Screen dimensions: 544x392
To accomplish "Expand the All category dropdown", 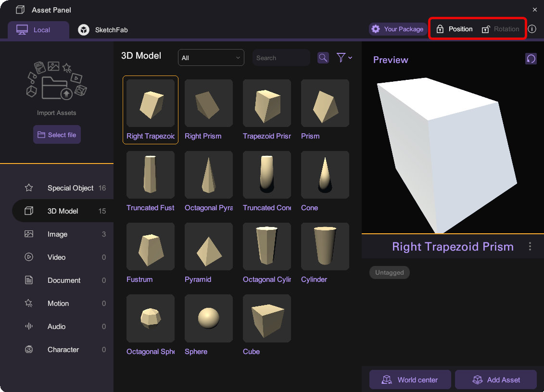I will [x=211, y=58].
